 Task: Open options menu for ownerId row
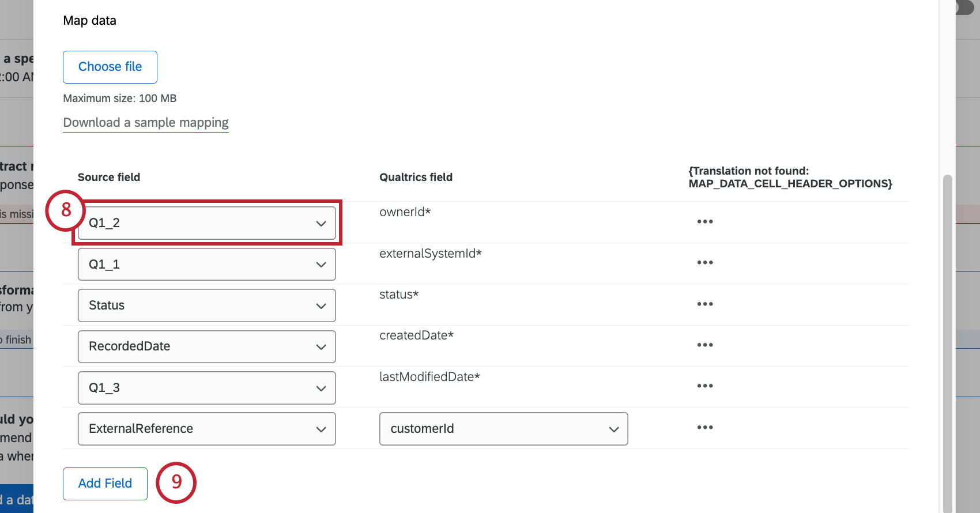704,222
